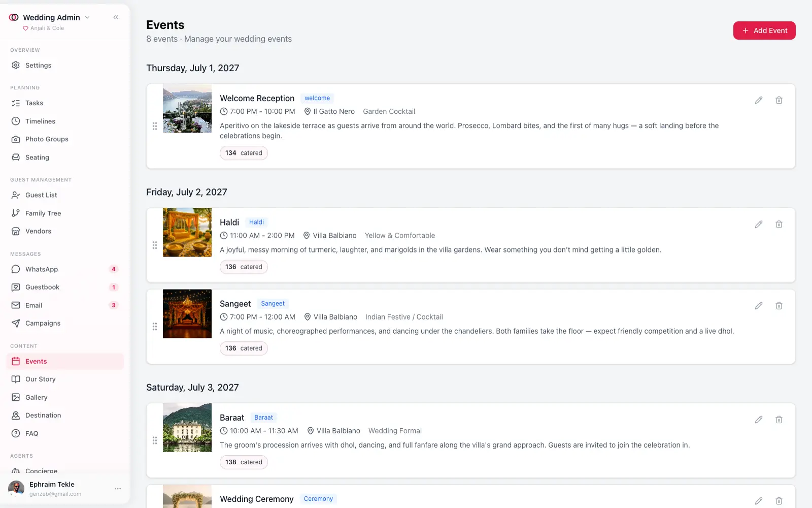Delete the Baraat event

(x=779, y=420)
